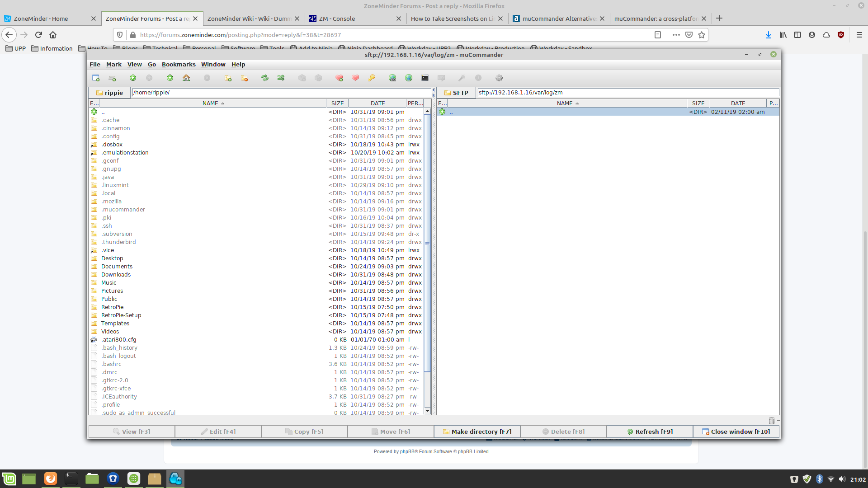Reload the Firefox page
Image resolution: width=868 pixels, height=488 pixels.
(38, 35)
